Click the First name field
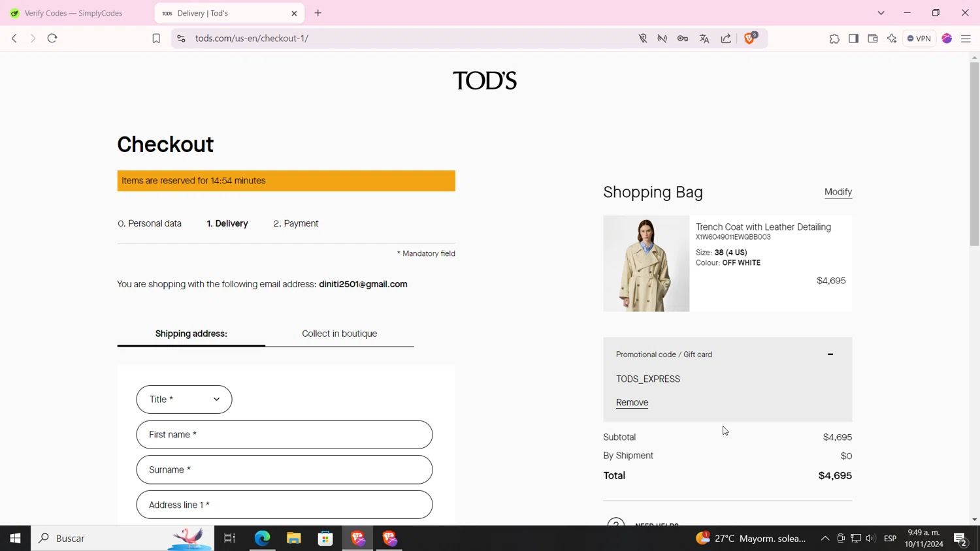The image size is (980, 551). (284, 435)
